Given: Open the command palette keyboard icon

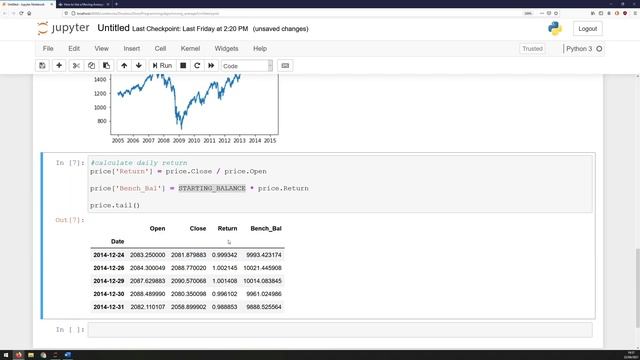Looking at the screenshot, I should pos(285,66).
